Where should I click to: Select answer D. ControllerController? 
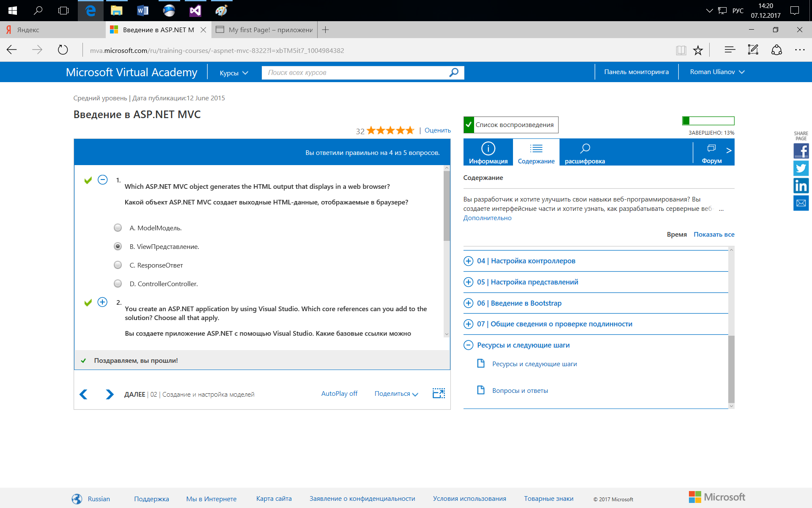[x=118, y=284]
